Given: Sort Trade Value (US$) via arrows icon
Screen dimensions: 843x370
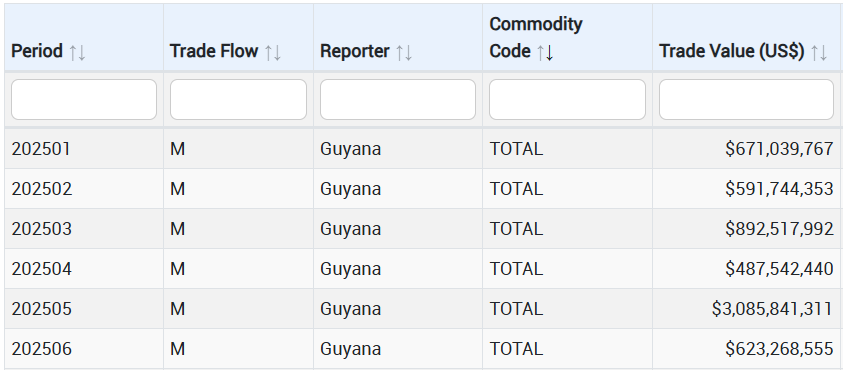Looking at the screenshot, I should pos(818,52).
